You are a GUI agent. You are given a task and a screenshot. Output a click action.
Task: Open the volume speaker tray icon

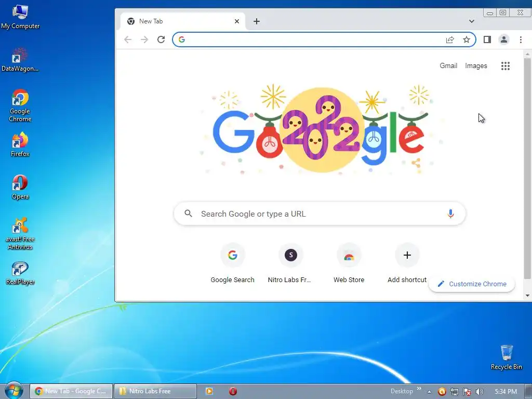(480, 392)
